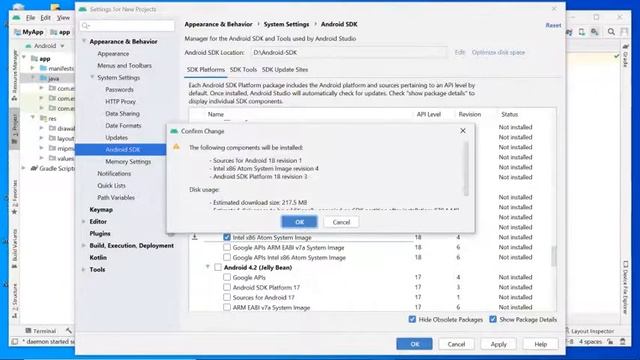Expand the manifests folder in project tree
The height and width of the screenshot is (360, 640).
(x=33, y=68)
